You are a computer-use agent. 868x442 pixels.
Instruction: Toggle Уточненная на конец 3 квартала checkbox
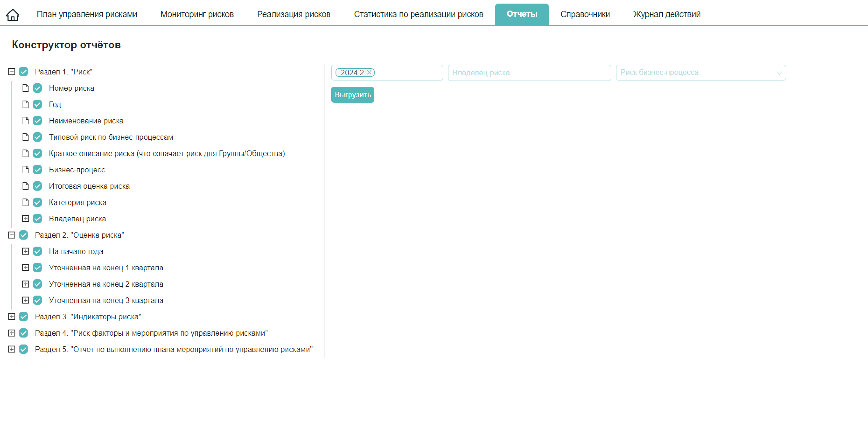37,300
